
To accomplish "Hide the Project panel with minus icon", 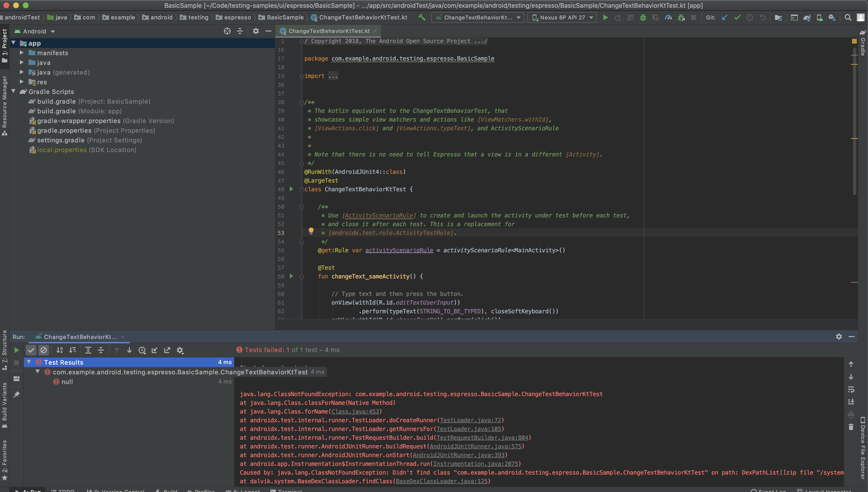I will (x=268, y=31).
